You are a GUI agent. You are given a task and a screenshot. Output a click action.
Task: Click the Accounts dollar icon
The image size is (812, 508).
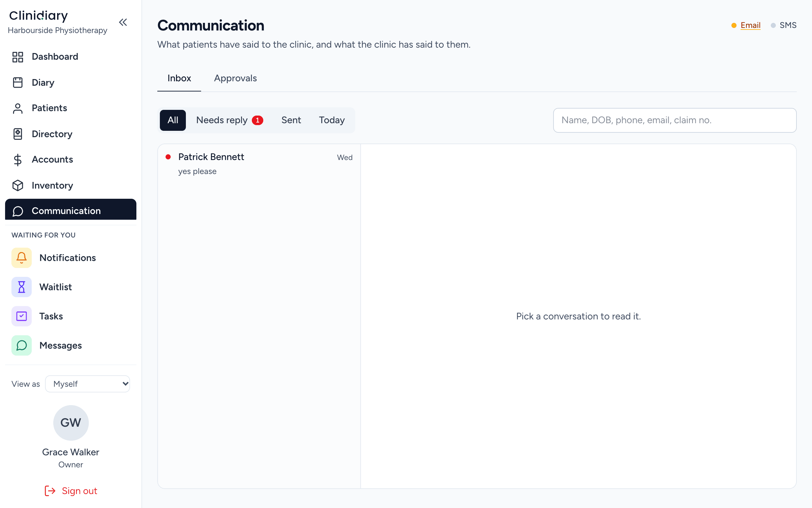point(17,160)
